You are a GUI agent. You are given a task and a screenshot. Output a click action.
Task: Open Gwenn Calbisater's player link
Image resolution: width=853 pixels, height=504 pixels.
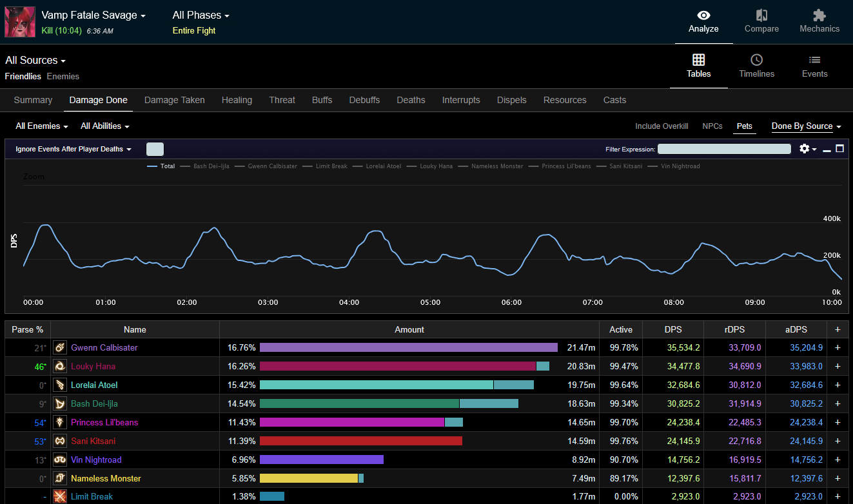pyautogui.click(x=104, y=348)
